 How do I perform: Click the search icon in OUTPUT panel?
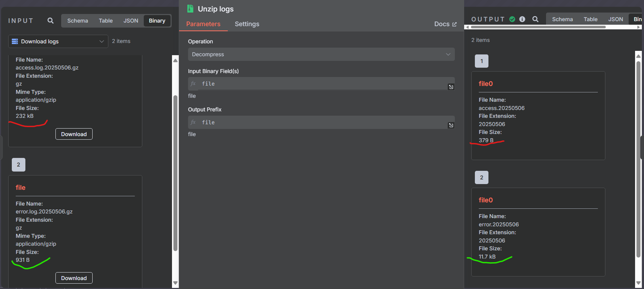click(x=535, y=19)
